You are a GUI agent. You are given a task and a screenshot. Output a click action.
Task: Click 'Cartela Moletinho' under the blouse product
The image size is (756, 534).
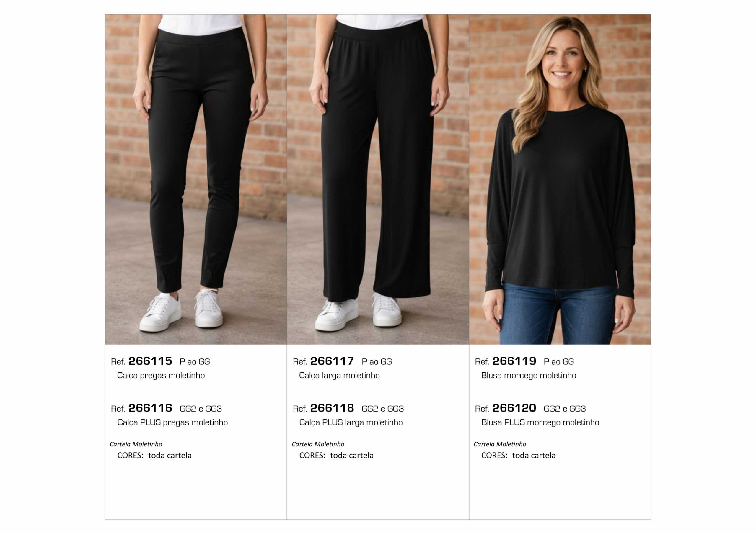coord(500,444)
